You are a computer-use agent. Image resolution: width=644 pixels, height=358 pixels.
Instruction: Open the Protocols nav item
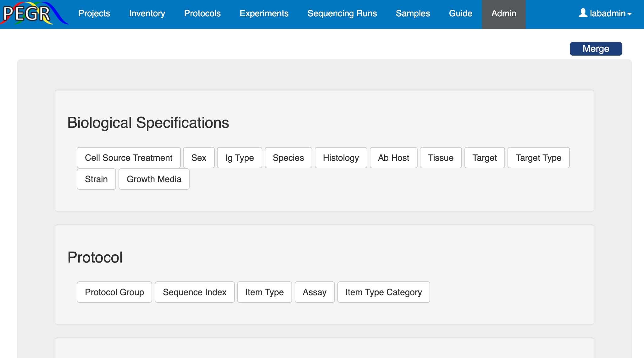pos(202,14)
